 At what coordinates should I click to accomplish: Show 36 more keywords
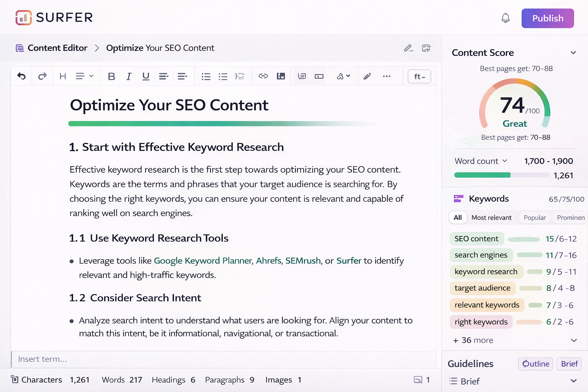(x=473, y=340)
